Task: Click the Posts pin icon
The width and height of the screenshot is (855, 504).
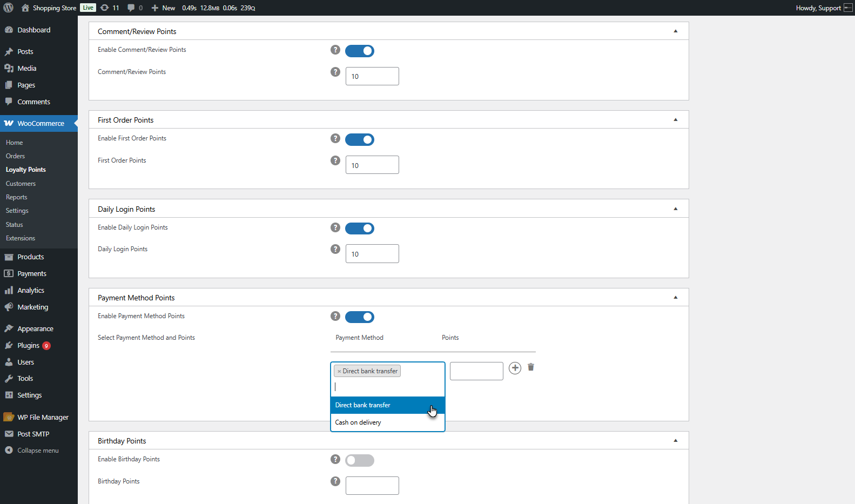Action: click(x=9, y=51)
